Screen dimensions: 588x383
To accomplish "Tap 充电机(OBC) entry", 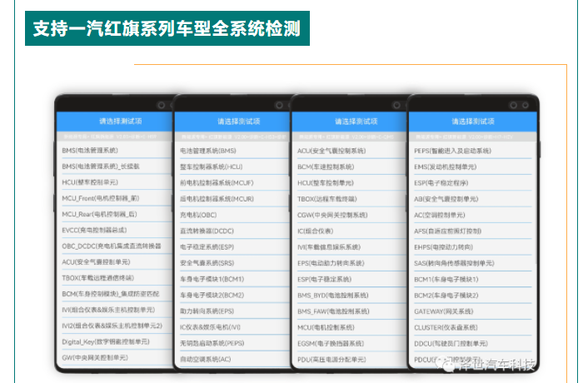I will [232, 215].
